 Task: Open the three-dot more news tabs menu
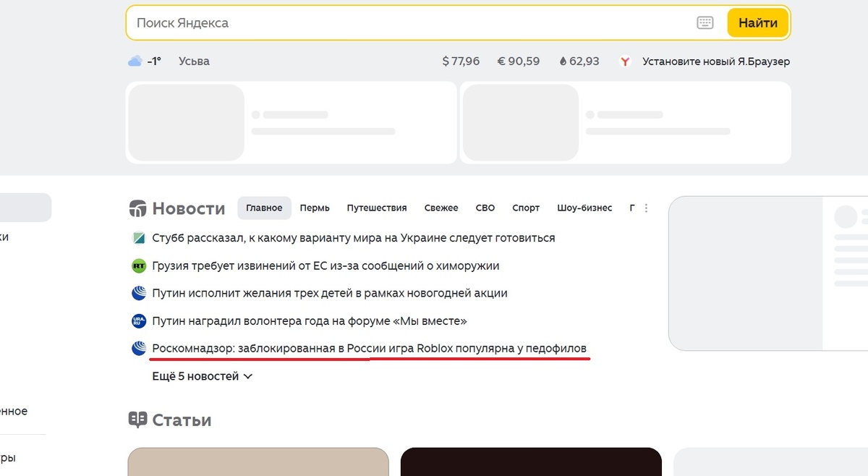point(646,208)
